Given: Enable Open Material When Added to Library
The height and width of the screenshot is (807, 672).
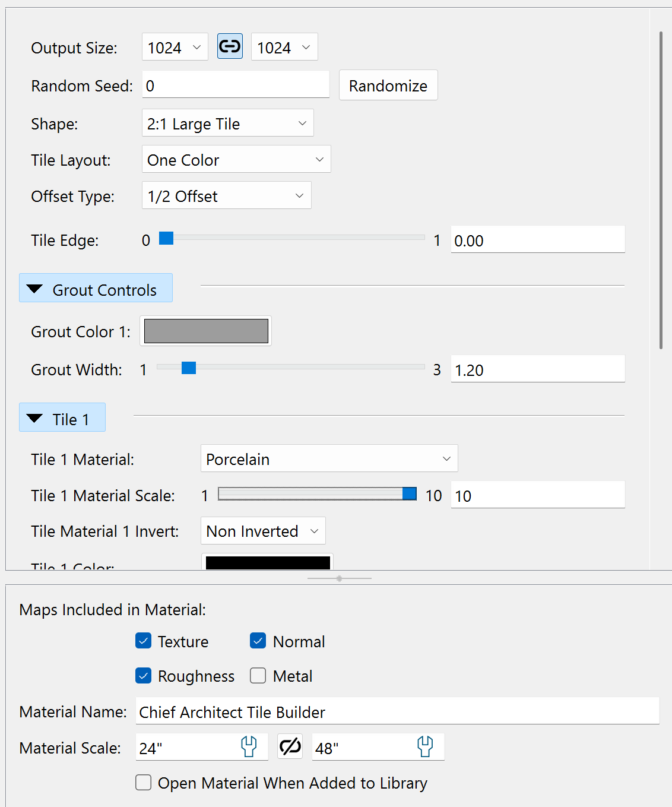Looking at the screenshot, I should coord(144,783).
